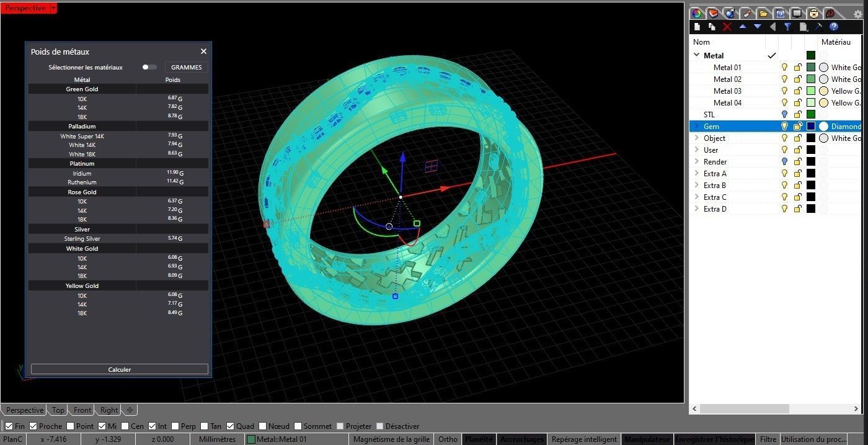Open the dark red circular panel tab
Image resolution: width=868 pixels, height=445 pixels.
pos(830,13)
